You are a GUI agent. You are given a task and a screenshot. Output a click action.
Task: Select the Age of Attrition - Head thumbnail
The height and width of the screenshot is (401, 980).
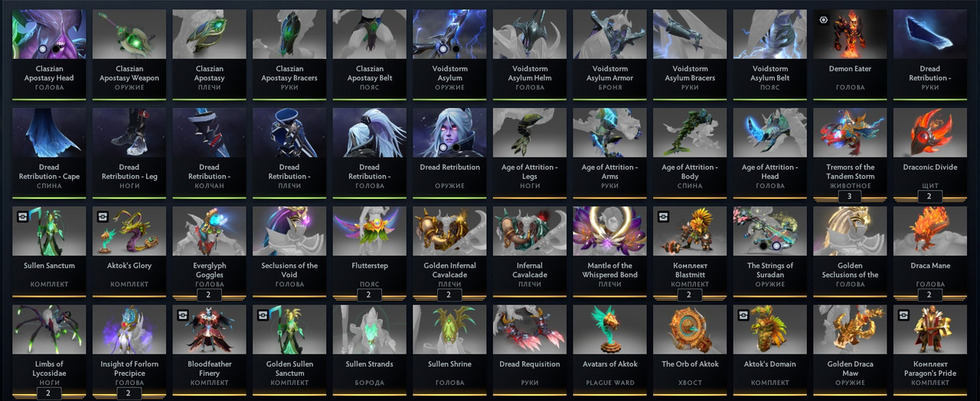click(x=769, y=132)
